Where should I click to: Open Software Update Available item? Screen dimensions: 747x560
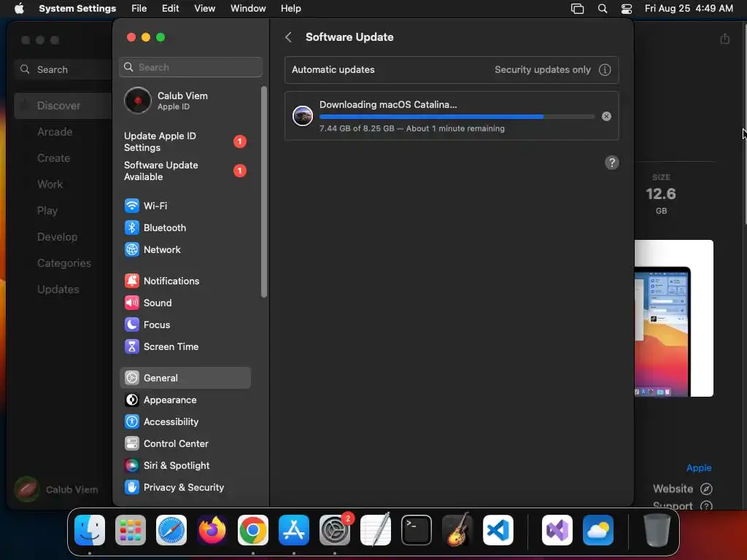[x=186, y=171]
